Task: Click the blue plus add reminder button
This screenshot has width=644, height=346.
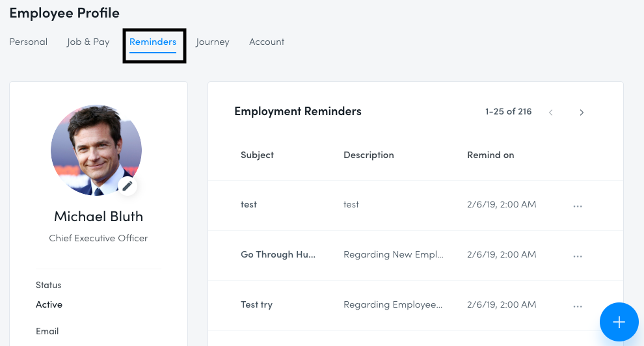Action: (x=619, y=322)
